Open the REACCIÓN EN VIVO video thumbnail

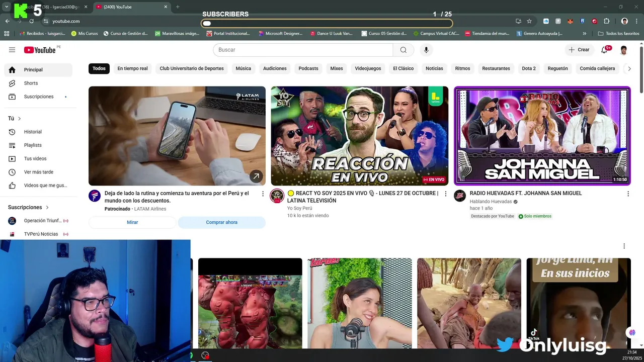tap(359, 136)
